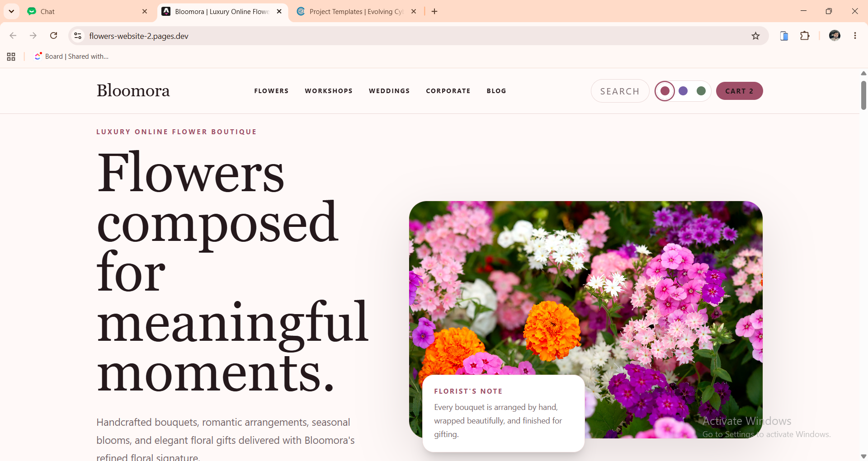Open a new browser tab
Image resolution: width=868 pixels, height=461 pixels.
click(434, 11)
